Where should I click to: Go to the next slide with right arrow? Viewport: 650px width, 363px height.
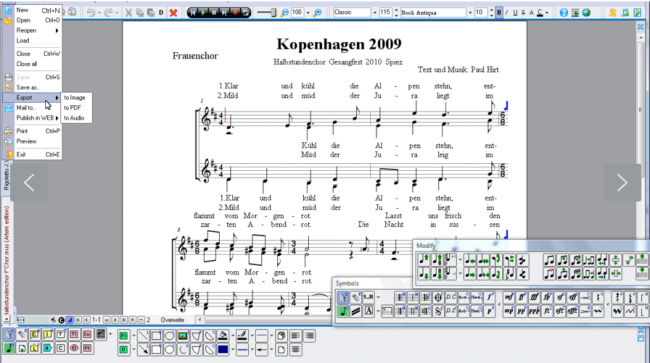tap(622, 183)
